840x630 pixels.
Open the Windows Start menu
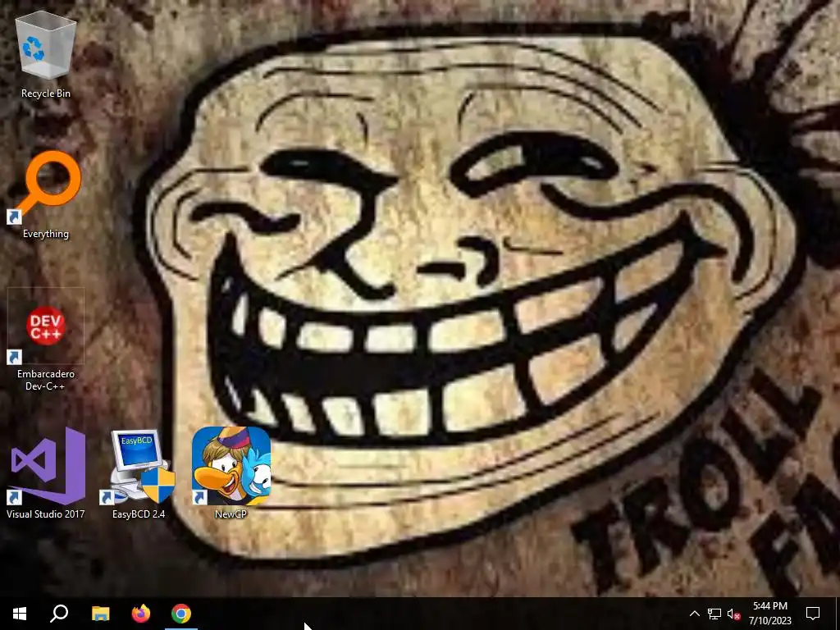pyautogui.click(x=20, y=614)
